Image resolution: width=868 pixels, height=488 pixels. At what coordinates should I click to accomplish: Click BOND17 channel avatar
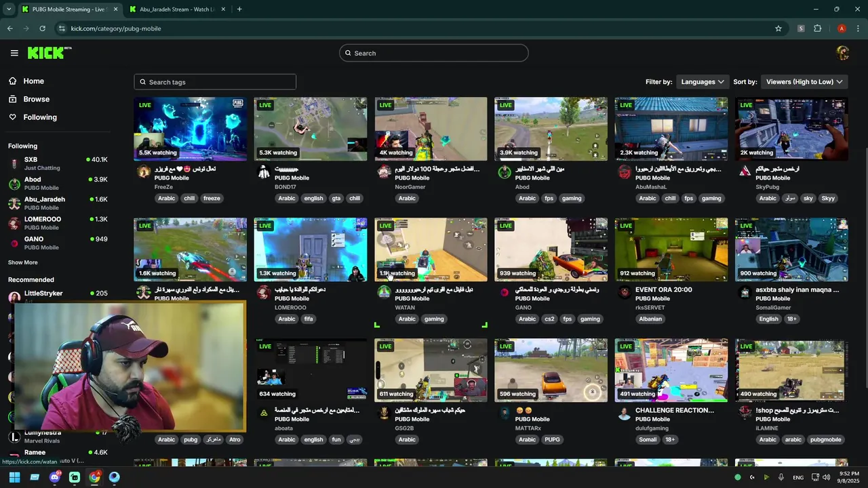coord(264,172)
